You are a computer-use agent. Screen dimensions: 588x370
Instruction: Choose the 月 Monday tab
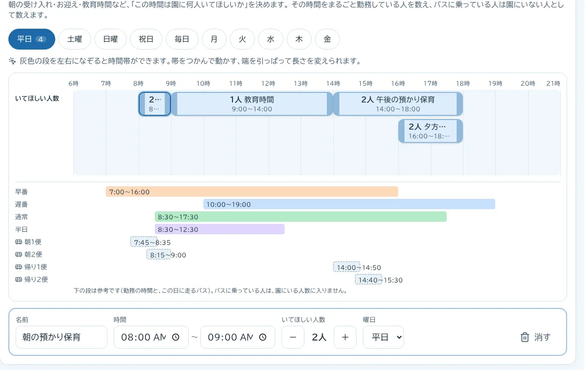[x=214, y=39]
